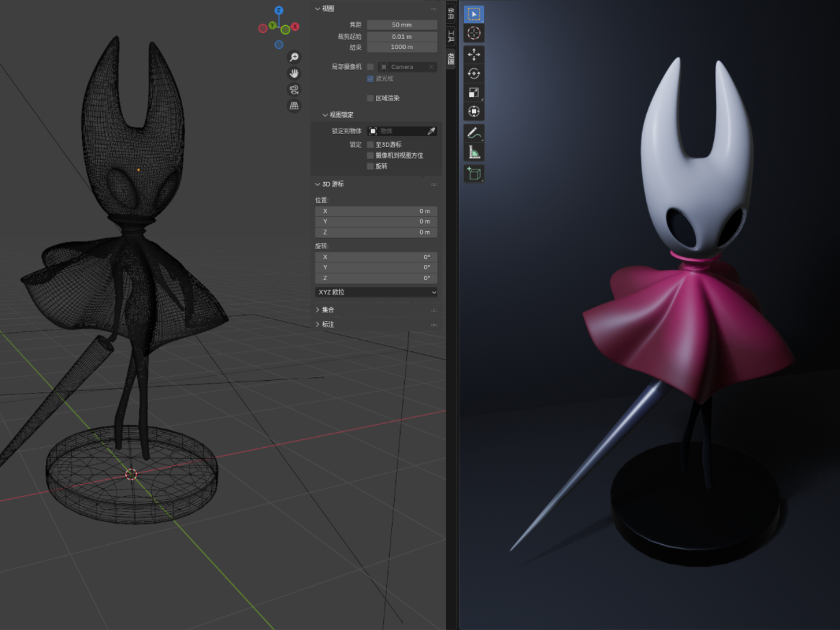Disable the 遮光框 checkbox
This screenshot has width=840, height=630.
pyautogui.click(x=370, y=78)
